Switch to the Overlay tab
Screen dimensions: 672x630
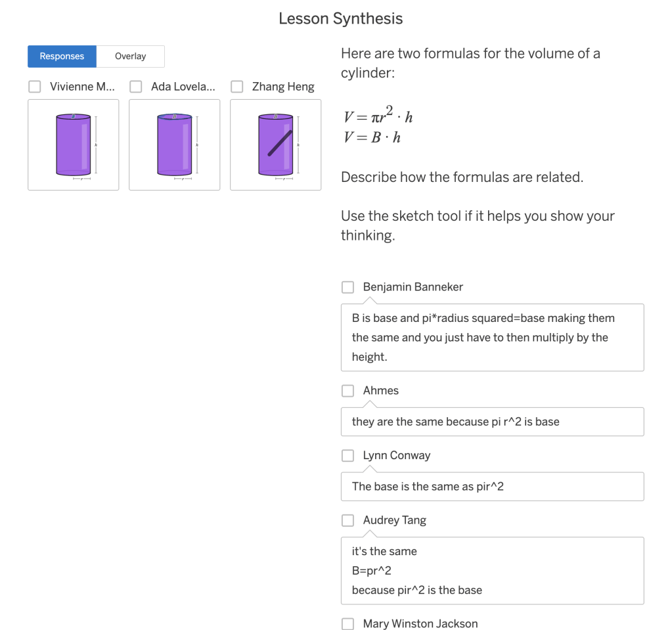point(129,56)
